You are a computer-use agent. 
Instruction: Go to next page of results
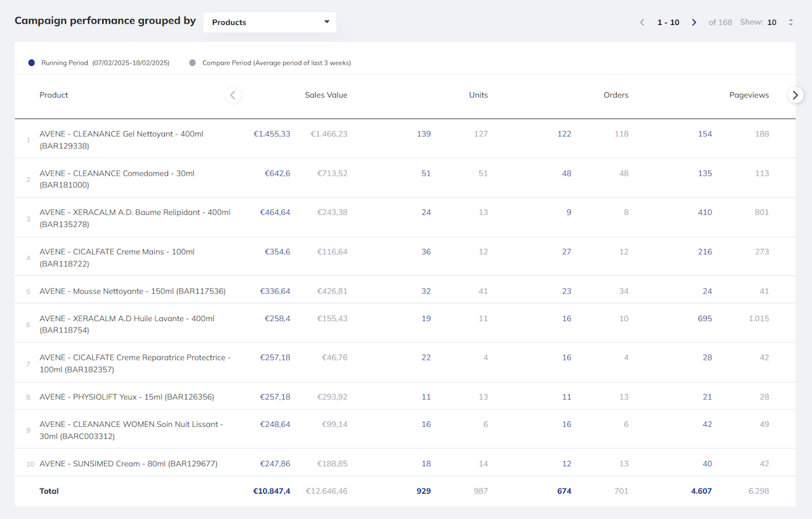694,22
